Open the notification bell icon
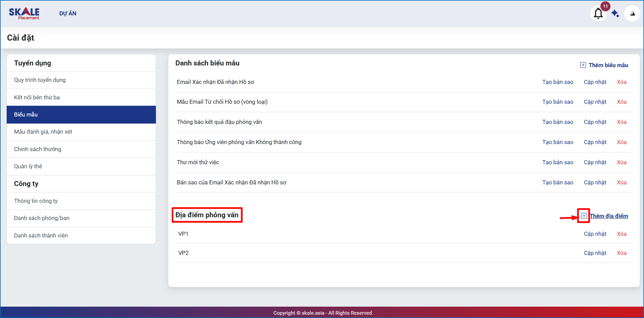 [x=598, y=14]
